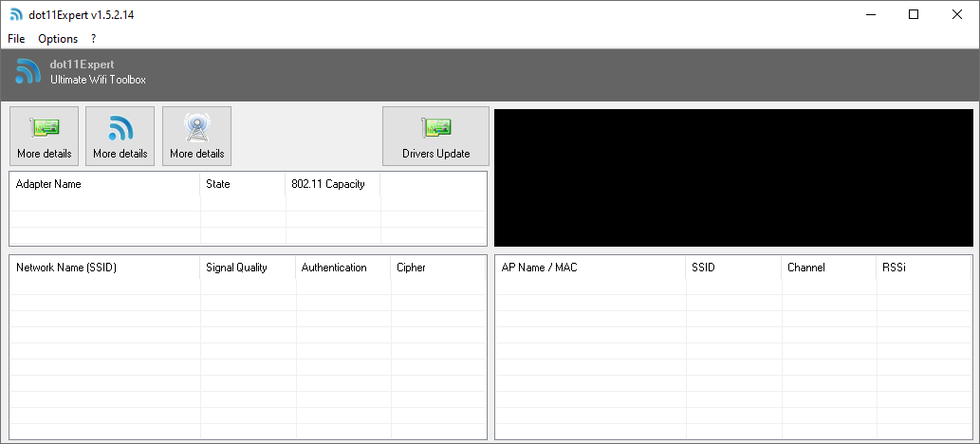Screen dimensions: 980x444
Task: Click the 802.11 Capacity column header
Action: [x=333, y=184]
